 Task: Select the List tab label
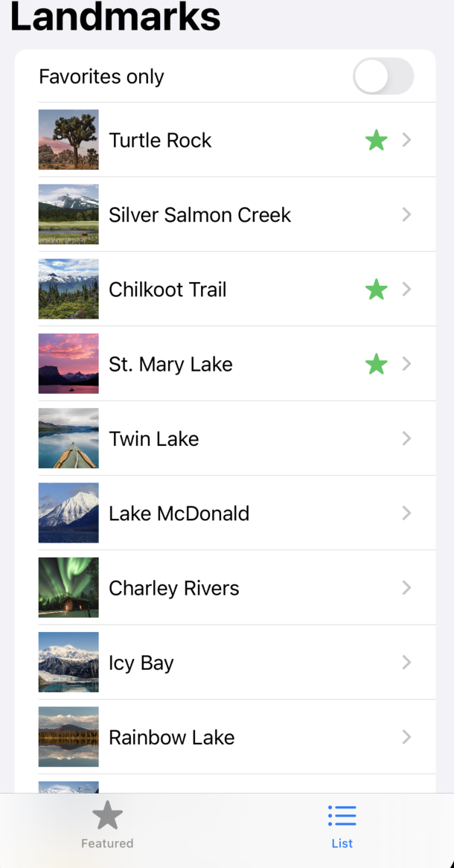(342, 843)
